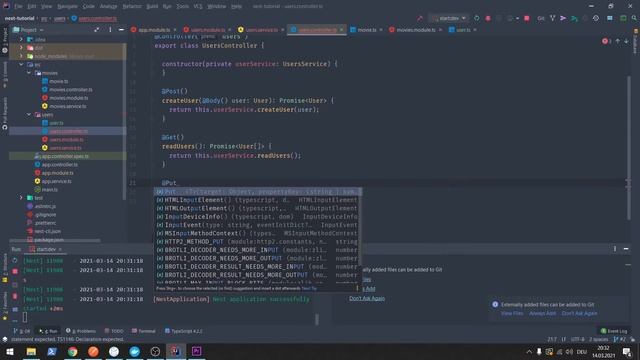The image size is (640, 360).
Task: Click the Debug bug icon in toolbar
Action: pyautogui.click(x=488, y=18)
